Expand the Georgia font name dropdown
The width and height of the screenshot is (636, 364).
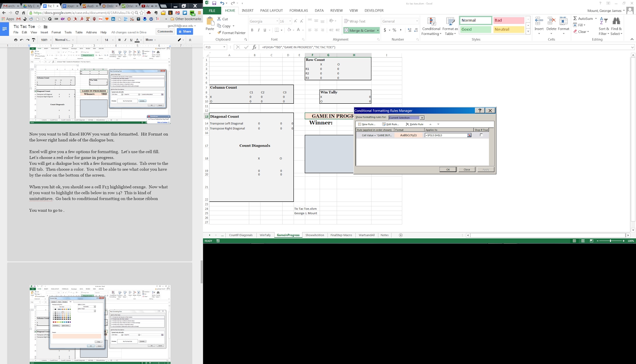[x=277, y=21]
